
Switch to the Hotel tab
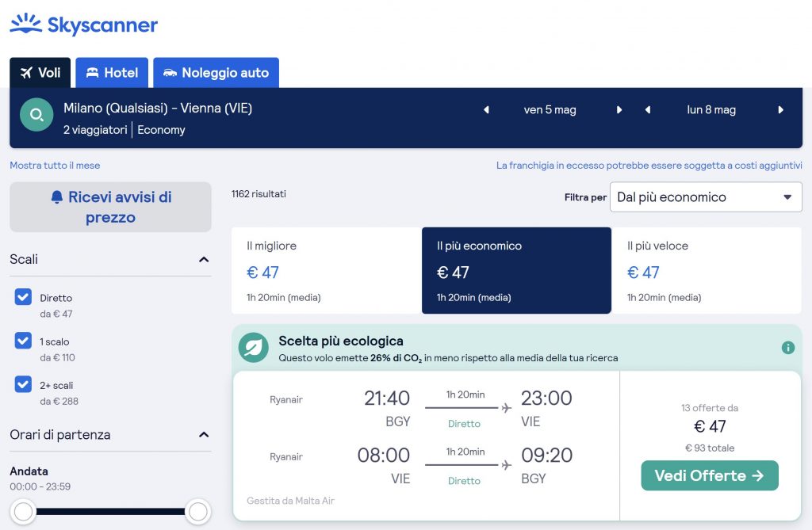point(112,73)
